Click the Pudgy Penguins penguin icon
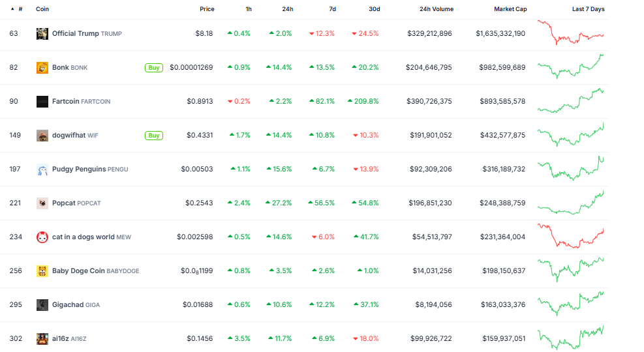The width and height of the screenshot is (644, 352). 42,169
